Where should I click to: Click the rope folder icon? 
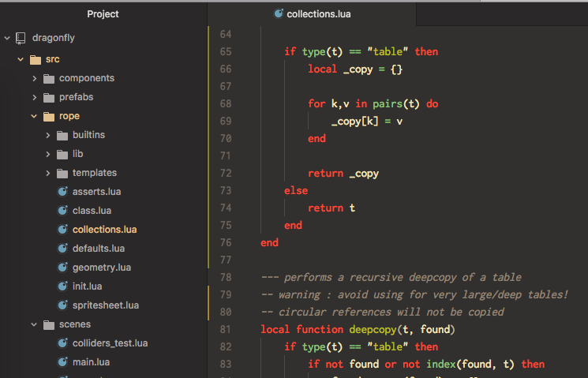(x=49, y=116)
